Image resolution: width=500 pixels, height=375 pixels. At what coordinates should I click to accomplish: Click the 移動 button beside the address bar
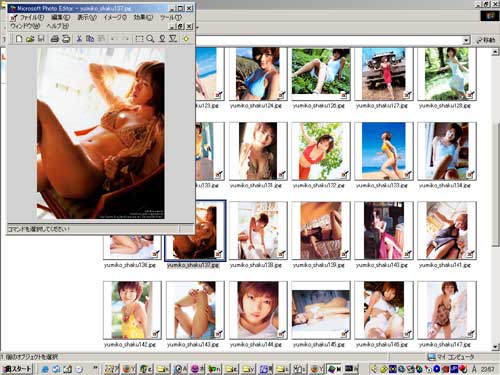[x=486, y=40]
